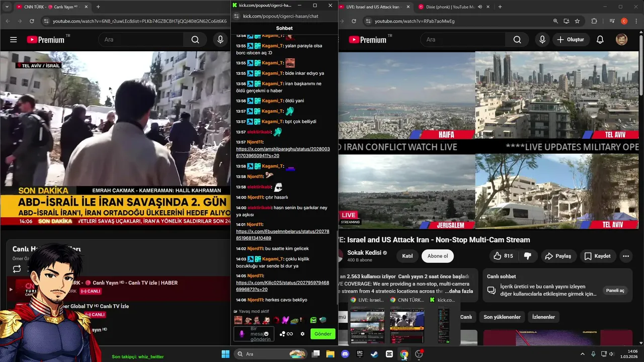Open Discord from the taskbar
Viewport: 644px width, 362px height.
click(x=345, y=354)
